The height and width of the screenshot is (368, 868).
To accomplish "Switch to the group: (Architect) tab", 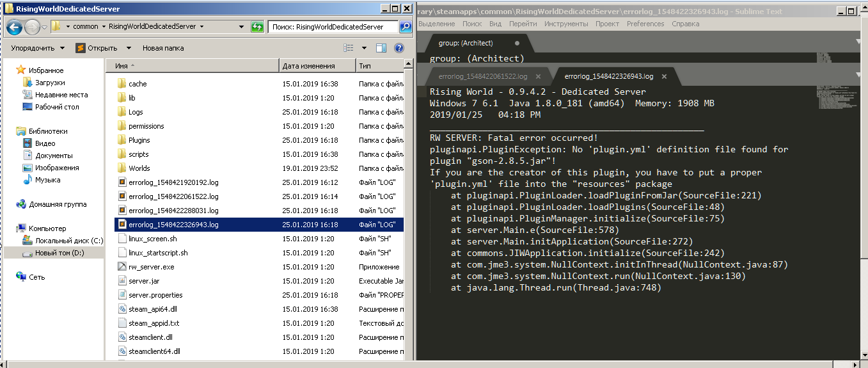I will click(465, 43).
